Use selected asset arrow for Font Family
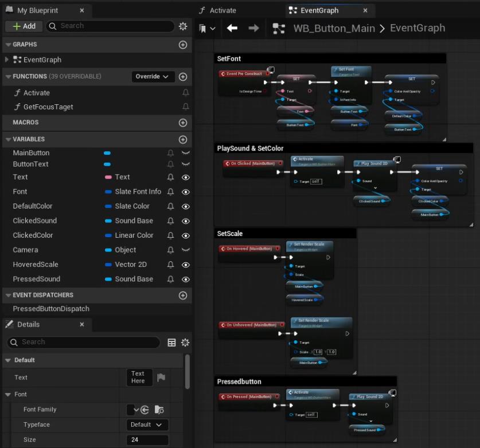 [x=145, y=410]
